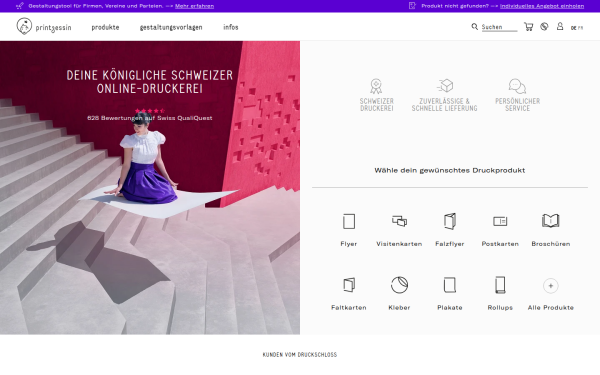This screenshot has height=375, width=600.
Task: Select the Postkarten product icon
Action: pos(500,221)
